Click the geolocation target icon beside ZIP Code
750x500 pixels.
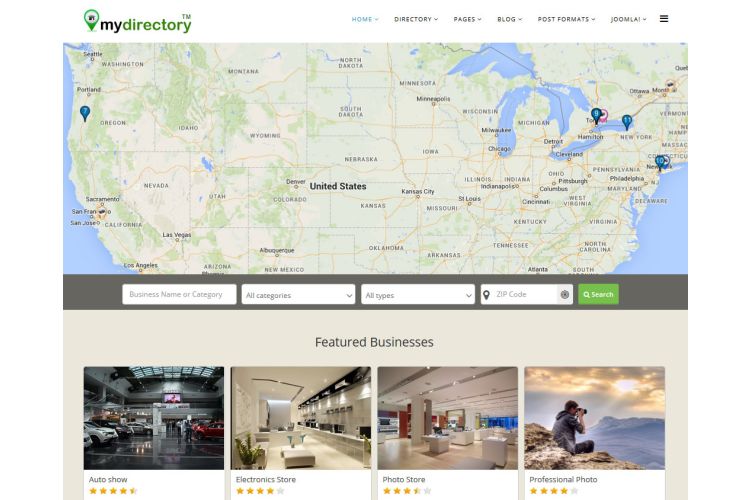(x=565, y=294)
